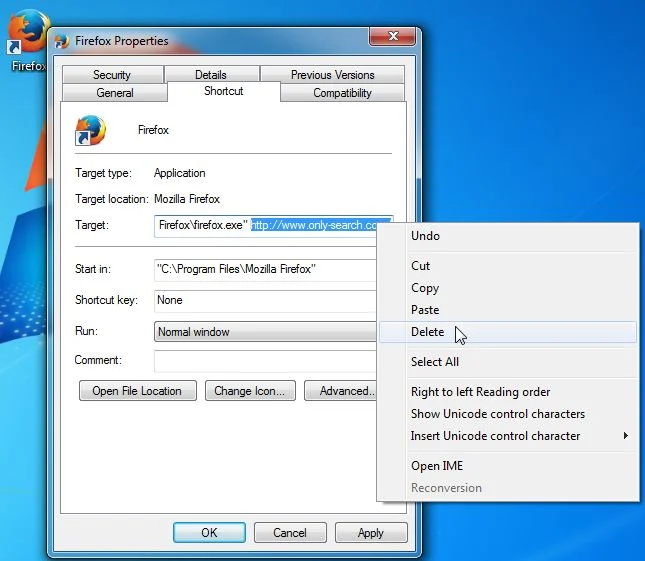Choose Open IME from the context menu
This screenshot has width=645, height=561.
point(508,466)
